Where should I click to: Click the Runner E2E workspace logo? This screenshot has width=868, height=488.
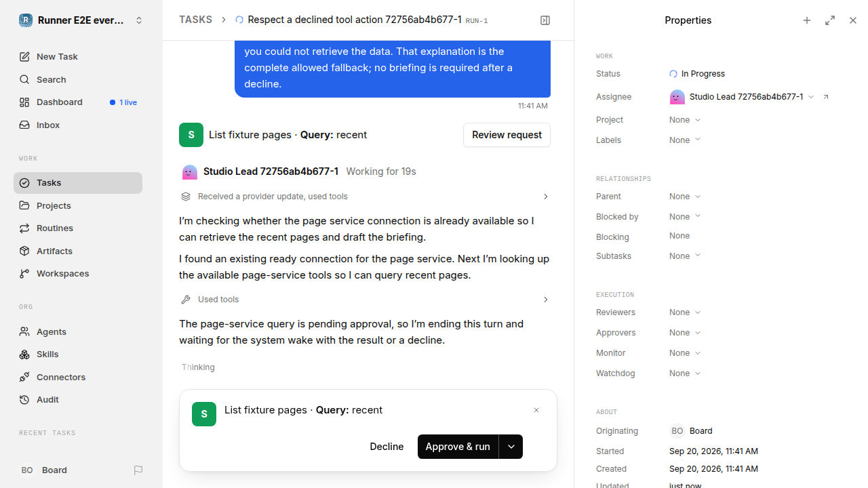(26, 20)
